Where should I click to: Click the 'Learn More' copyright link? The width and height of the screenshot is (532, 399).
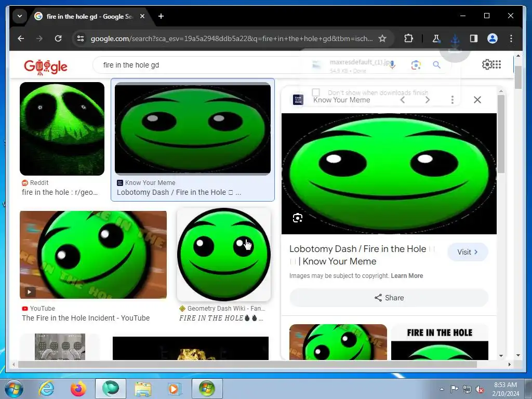(407, 276)
